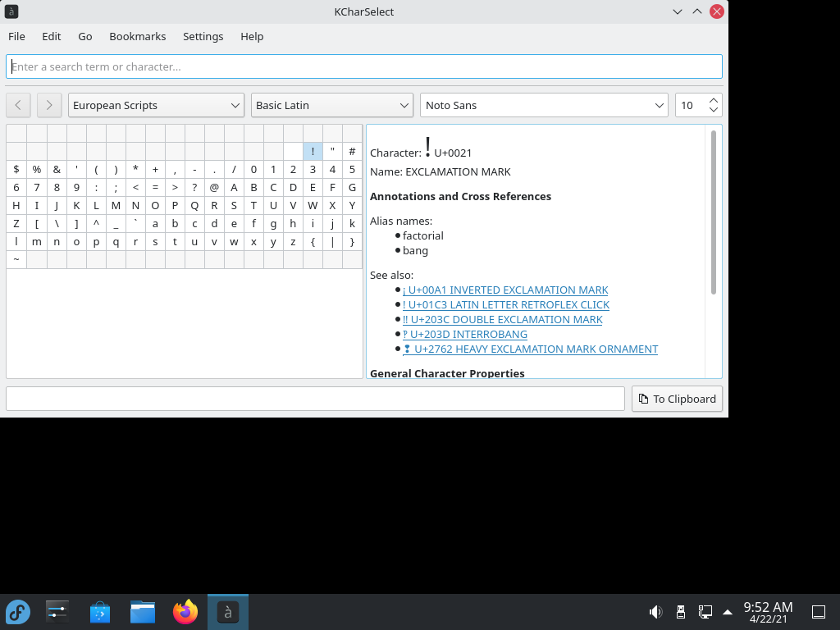Select the & character in the grid
This screenshot has width=840, height=630.
(x=57, y=170)
